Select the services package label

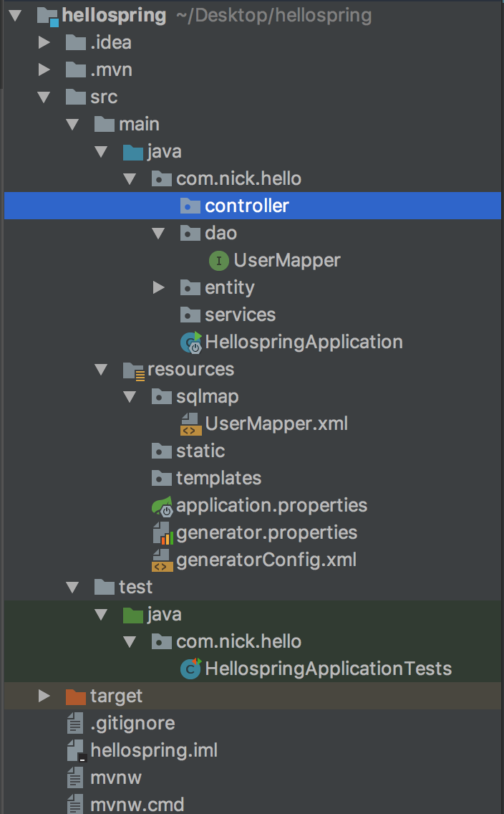click(240, 315)
